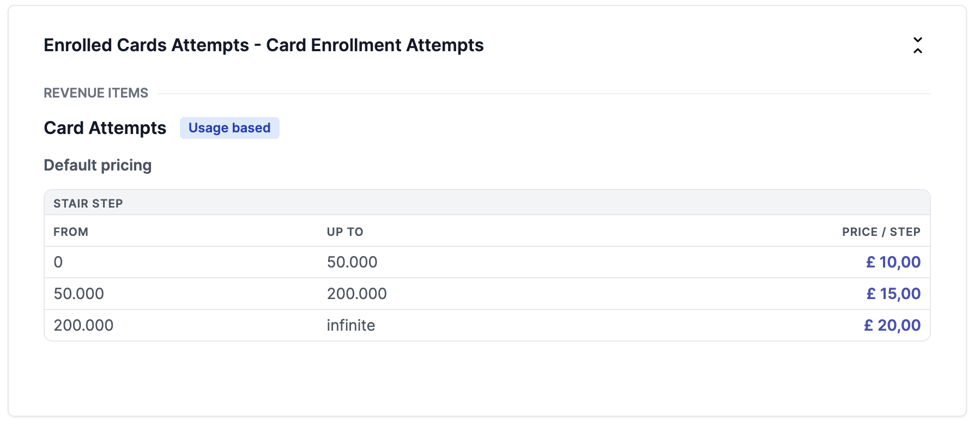Screen dimensions: 980x426
Task: Click the FROM column header
Action: pos(71,232)
